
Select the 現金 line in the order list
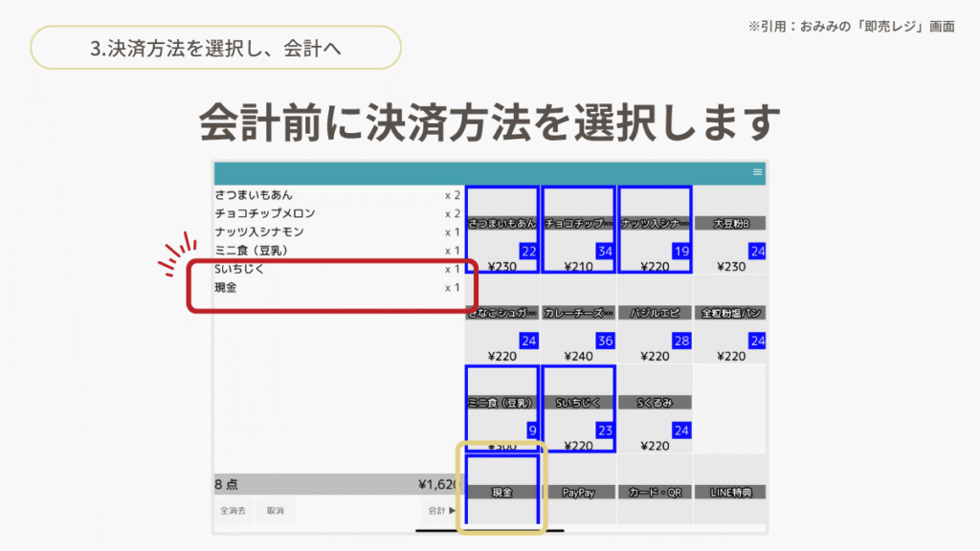(335, 288)
